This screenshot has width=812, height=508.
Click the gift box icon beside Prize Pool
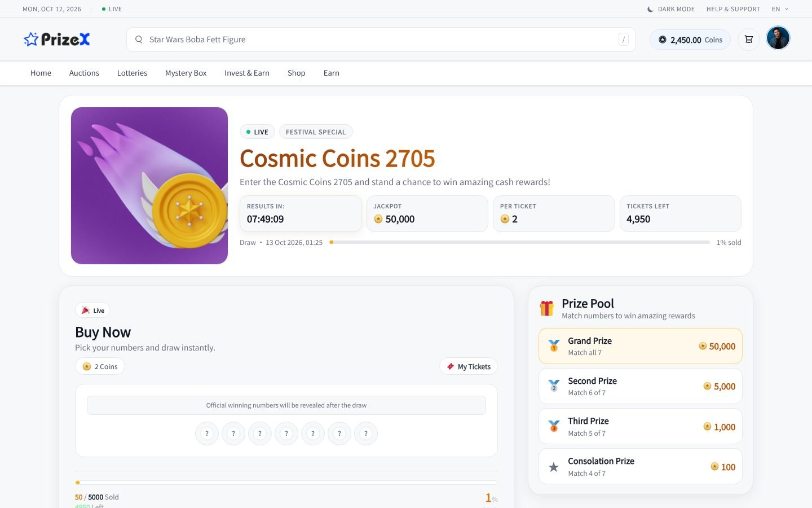click(546, 308)
